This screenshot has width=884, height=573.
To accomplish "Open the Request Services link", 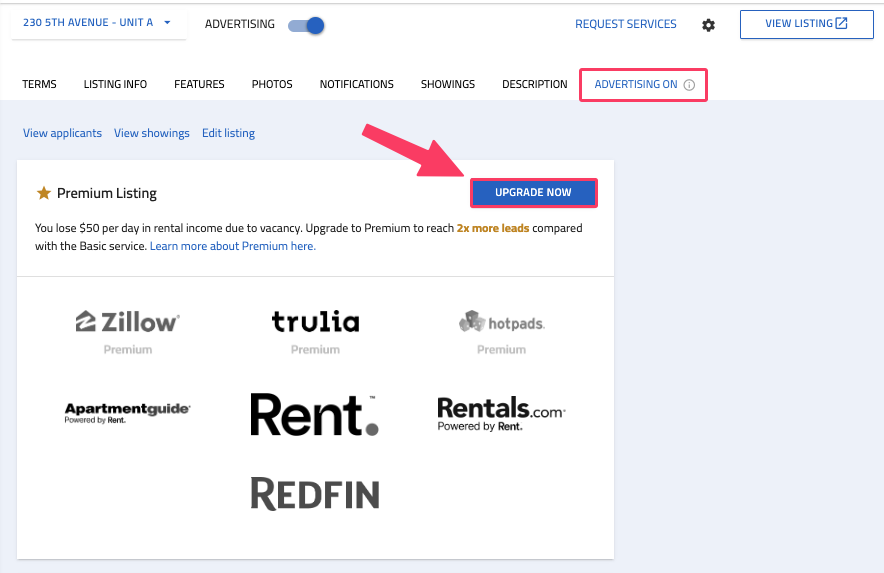I will 625,24.
